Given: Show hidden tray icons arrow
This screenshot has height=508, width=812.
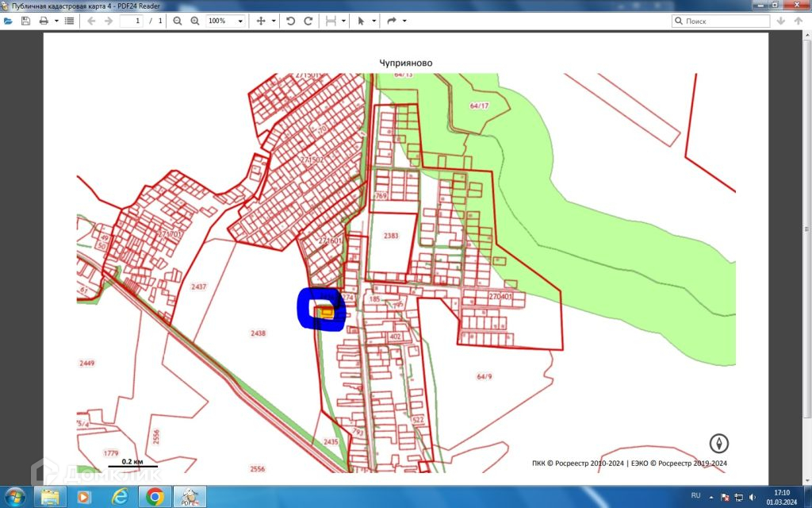Looking at the screenshot, I should point(711,497).
